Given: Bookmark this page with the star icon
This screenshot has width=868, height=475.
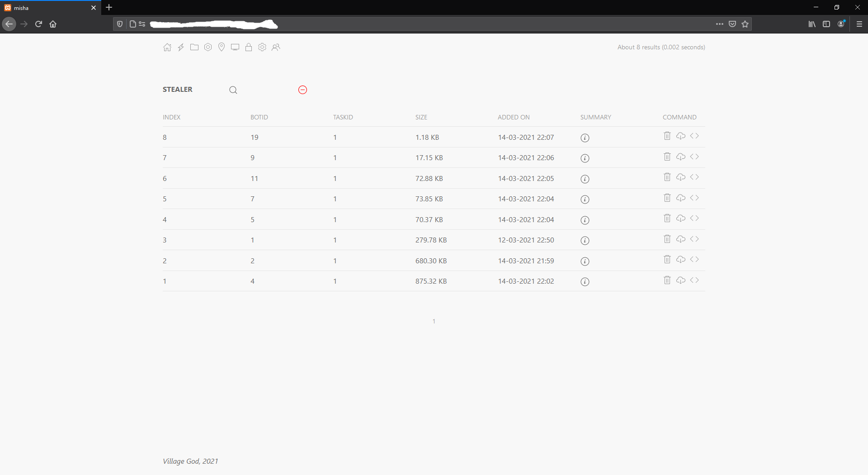Looking at the screenshot, I should [x=745, y=24].
